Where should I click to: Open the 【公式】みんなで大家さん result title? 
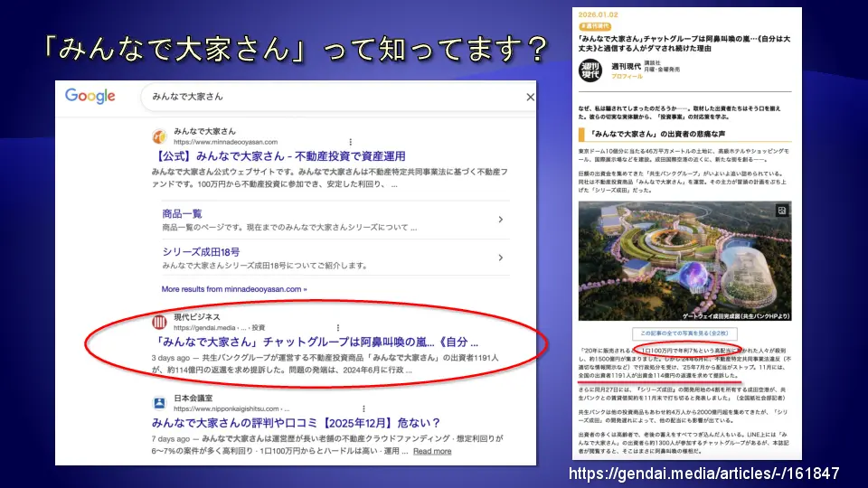click(279, 156)
